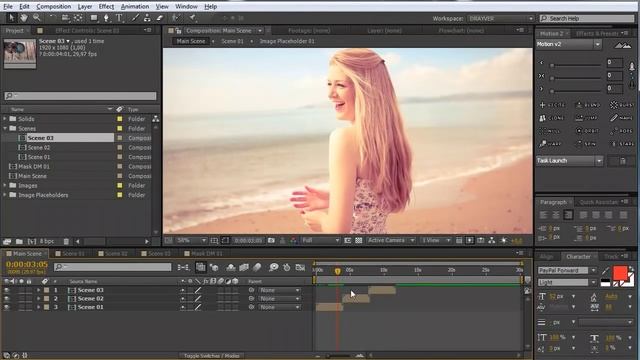Click the Warp button in Motion panel
Viewport: 640px width, 360px height.
551,144
